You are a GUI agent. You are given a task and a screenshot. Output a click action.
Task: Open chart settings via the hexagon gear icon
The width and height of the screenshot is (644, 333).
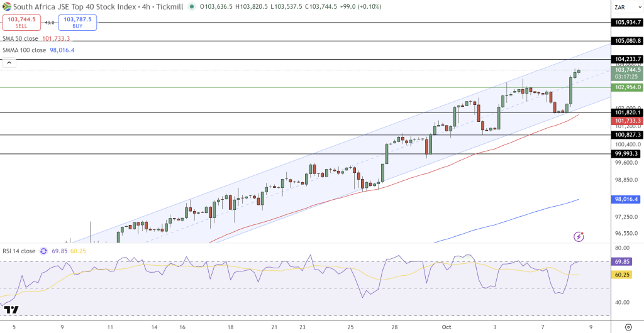tap(628, 327)
